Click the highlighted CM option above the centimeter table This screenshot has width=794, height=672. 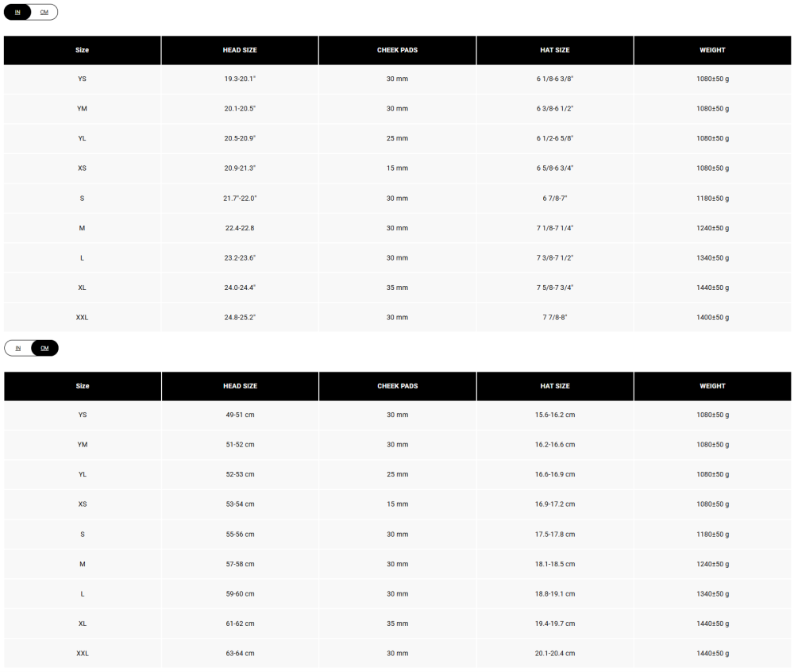[44, 348]
